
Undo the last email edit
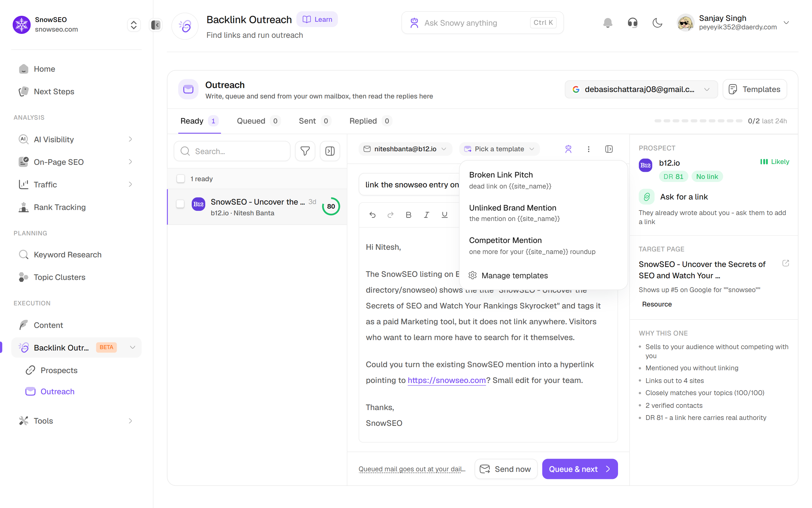[372, 215]
